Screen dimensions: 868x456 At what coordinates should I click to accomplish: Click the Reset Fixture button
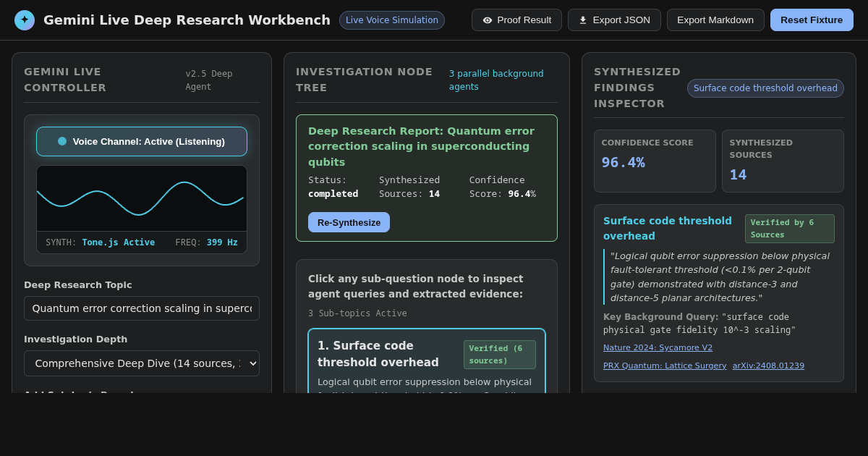pyautogui.click(x=812, y=20)
